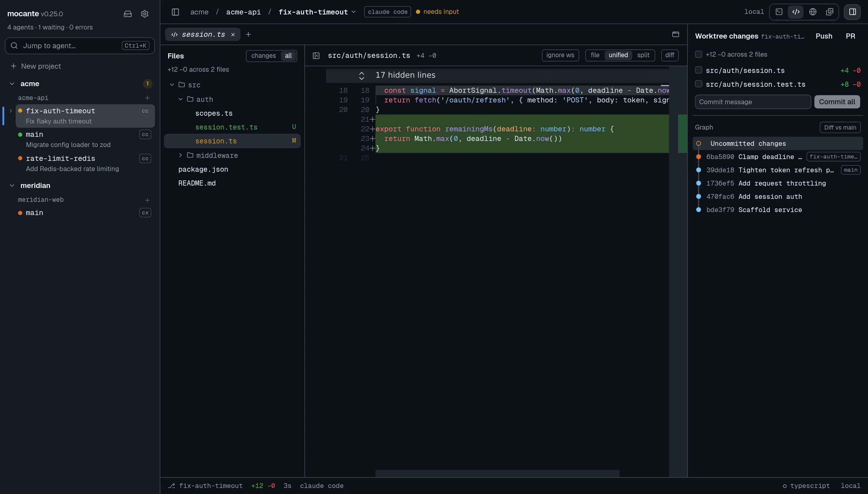Click acme notification badge showing 1
868x494 pixels.
[x=147, y=83]
